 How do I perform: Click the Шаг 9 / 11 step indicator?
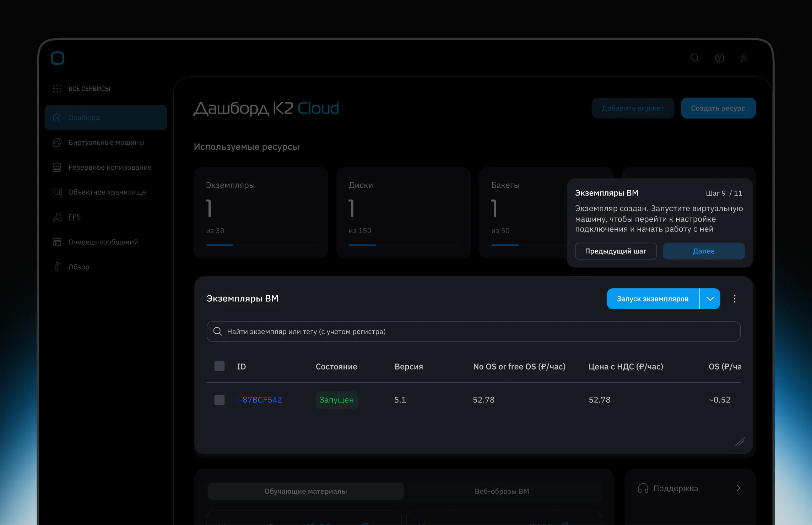coord(724,193)
